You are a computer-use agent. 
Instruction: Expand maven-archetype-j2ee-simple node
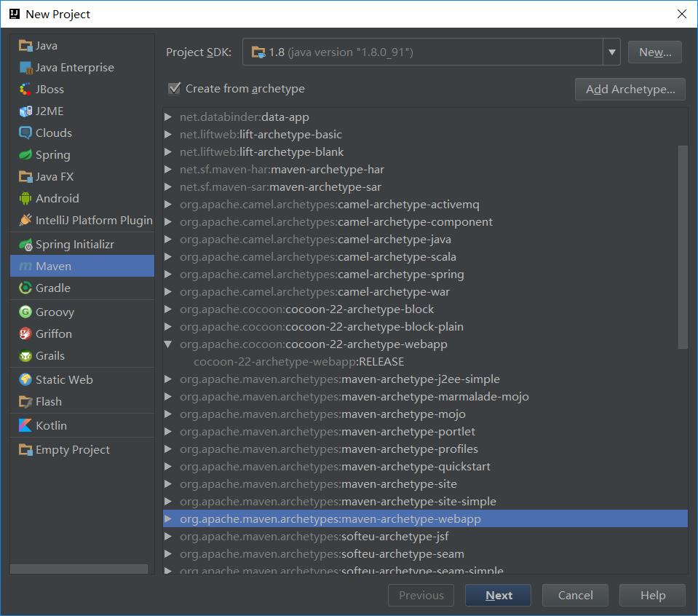(168, 379)
